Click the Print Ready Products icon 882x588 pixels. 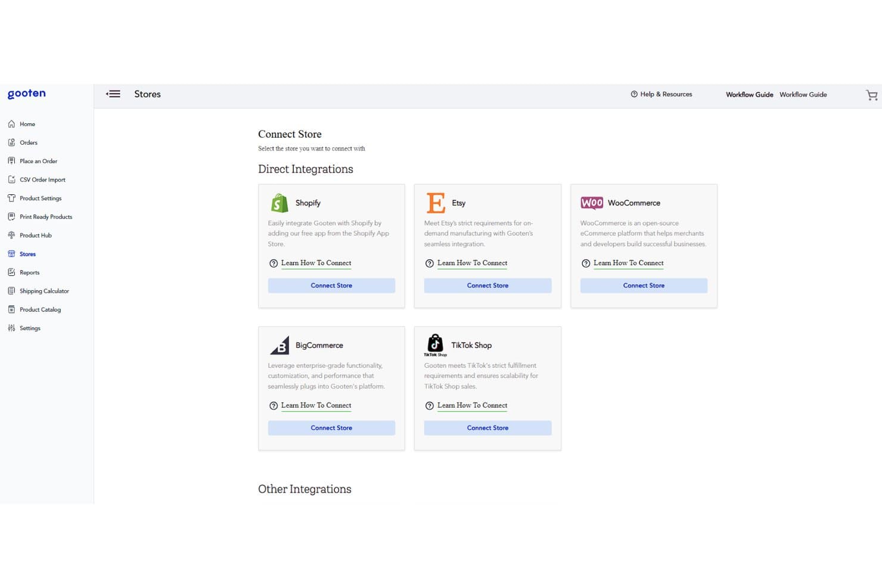pyautogui.click(x=11, y=217)
